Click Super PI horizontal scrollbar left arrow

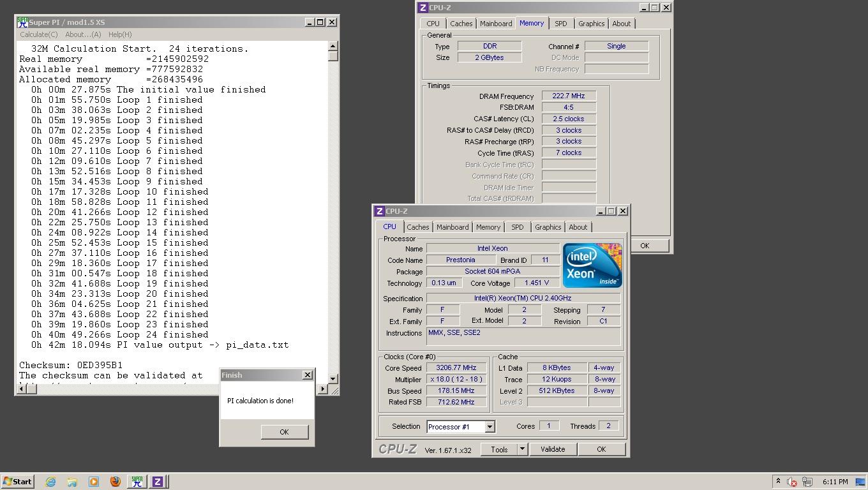point(23,389)
